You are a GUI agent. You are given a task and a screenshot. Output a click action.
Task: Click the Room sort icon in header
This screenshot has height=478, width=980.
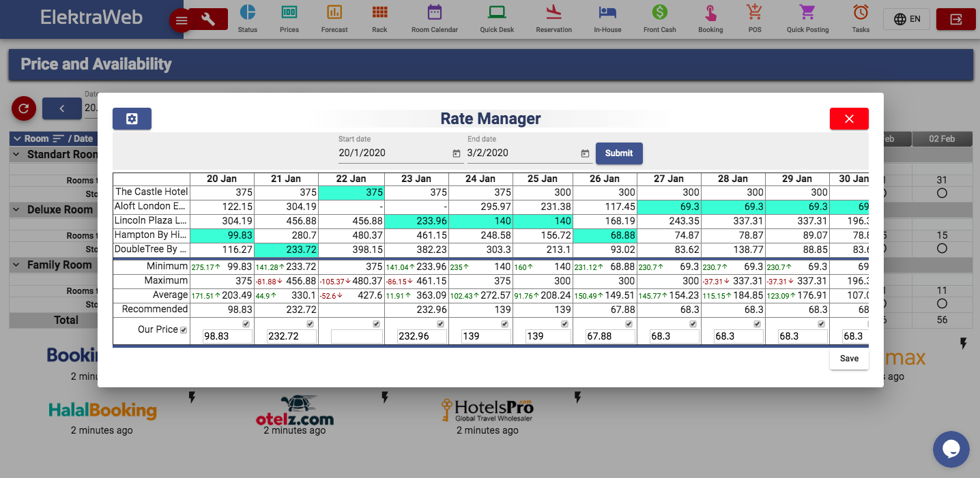[x=58, y=138]
